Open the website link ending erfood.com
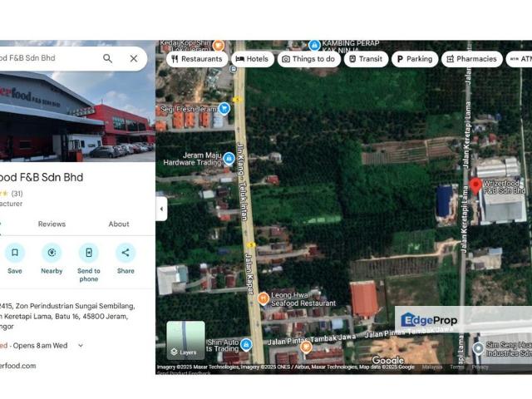This screenshot has height=399, width=532. 18,366
